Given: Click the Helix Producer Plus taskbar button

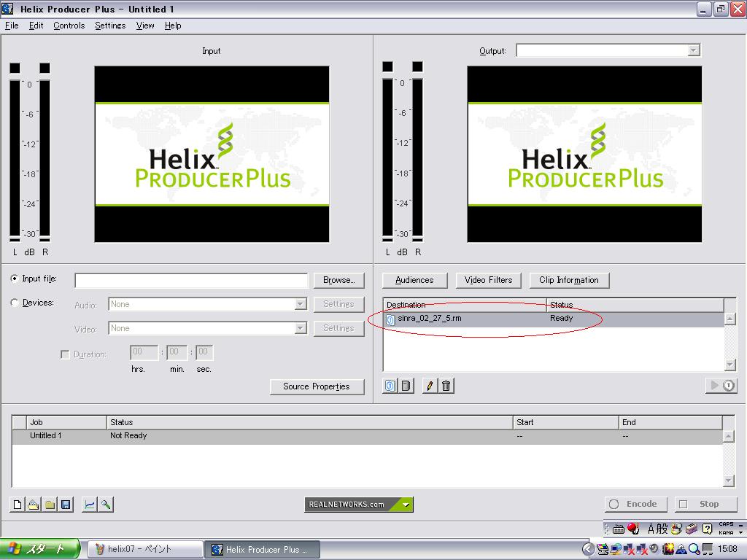Looking at the screenshot, I should [x=263, y=550].
